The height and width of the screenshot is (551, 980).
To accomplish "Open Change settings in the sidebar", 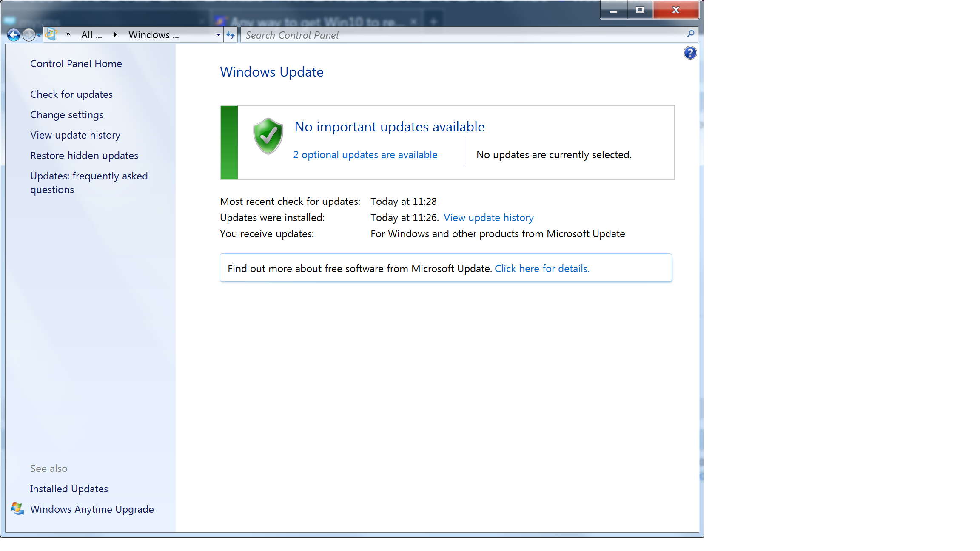I will point(67,115).
